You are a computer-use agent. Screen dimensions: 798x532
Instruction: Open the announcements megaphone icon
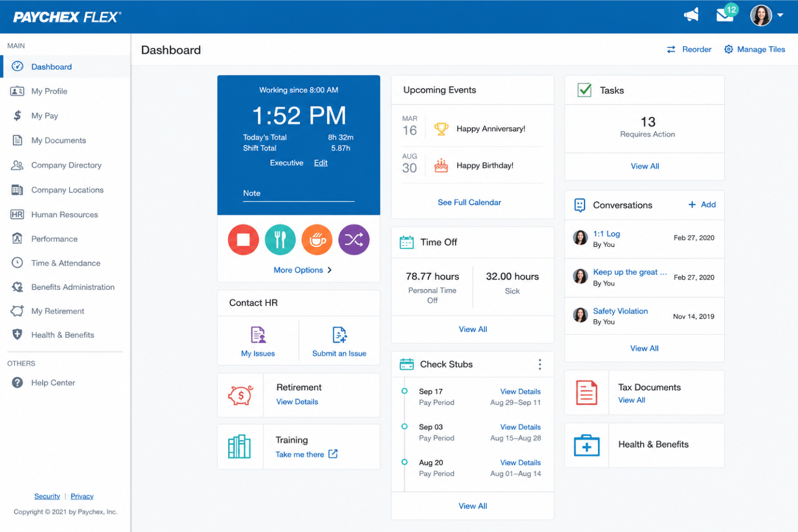(691, 15)
